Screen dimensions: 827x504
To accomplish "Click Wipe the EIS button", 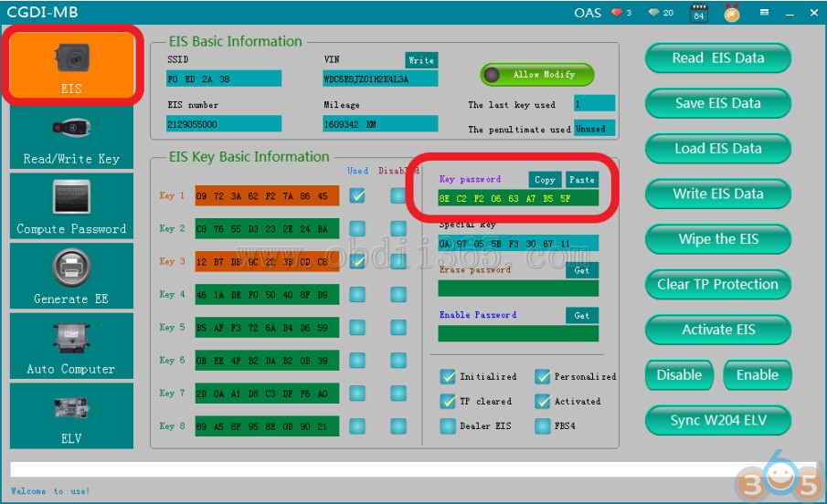I will click(718, 239).
